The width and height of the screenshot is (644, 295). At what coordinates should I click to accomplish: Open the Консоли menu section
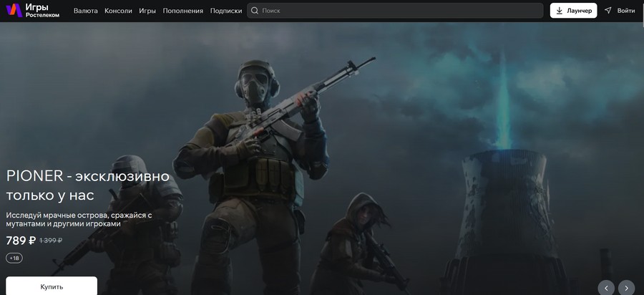coord(118,11)
